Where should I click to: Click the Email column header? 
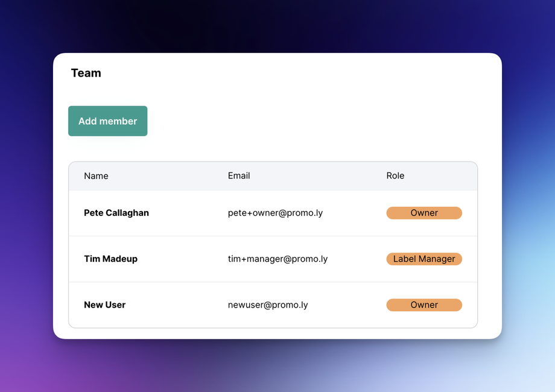pyautogui.click(x=239, y=176)
